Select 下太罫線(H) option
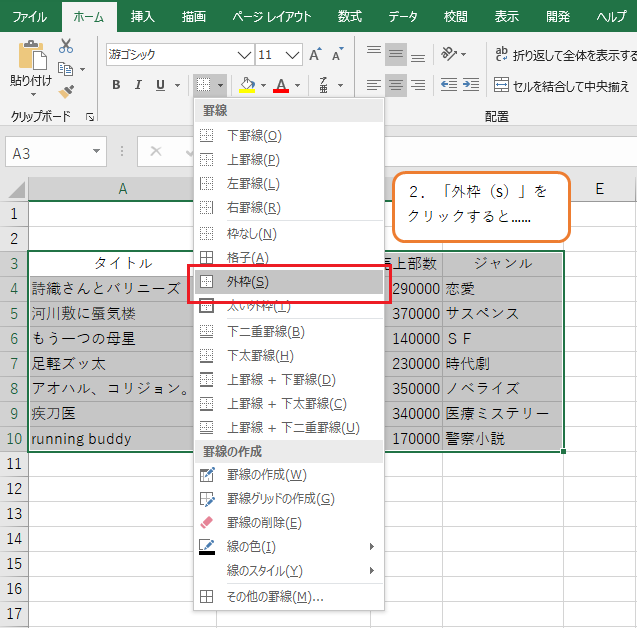This screenshot has height=628, width=637. [289, 355]
